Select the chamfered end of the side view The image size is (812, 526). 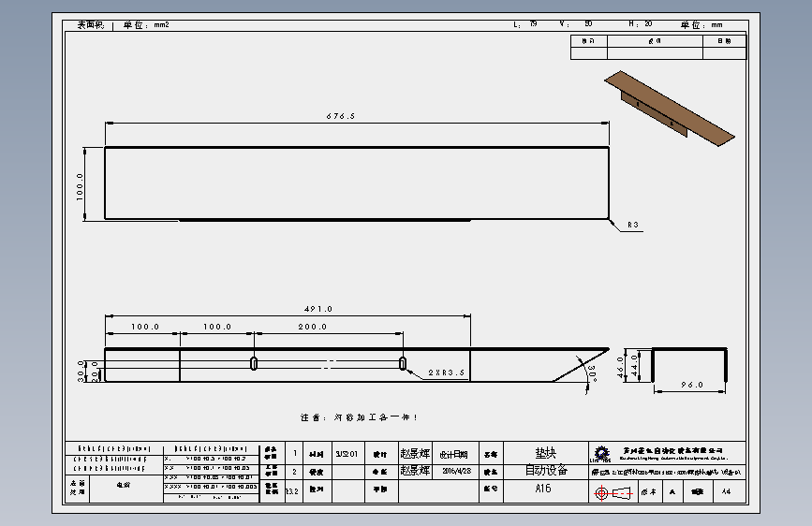coord(580,365)
